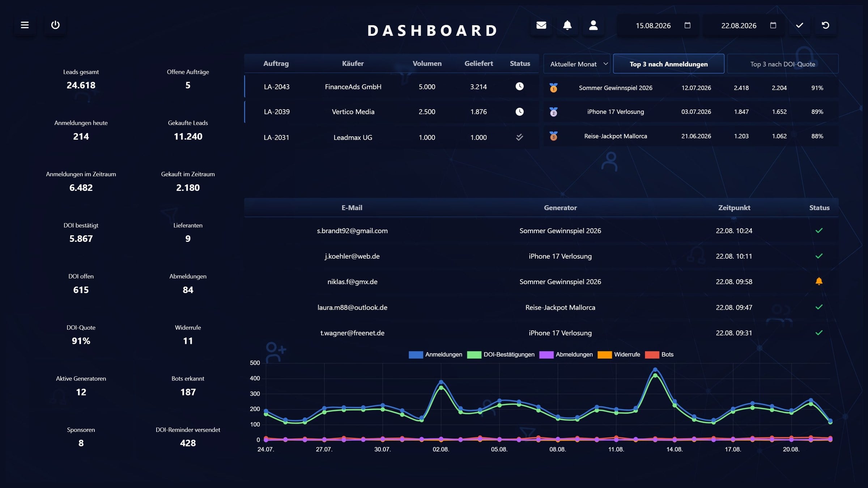This screenshot has height=488, width=868.
Task: Toggle Abmeldungen series in chart legend
Action: point(566,354)
